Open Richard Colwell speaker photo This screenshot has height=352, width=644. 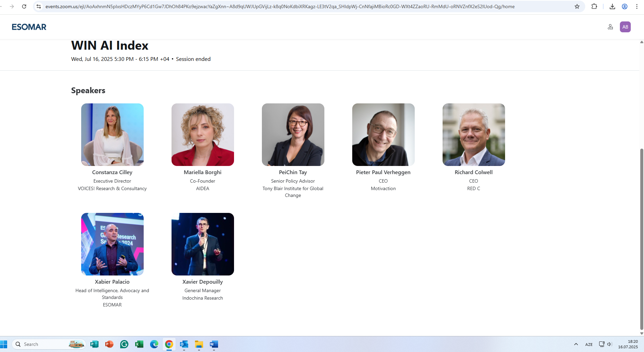pos(474,135)
